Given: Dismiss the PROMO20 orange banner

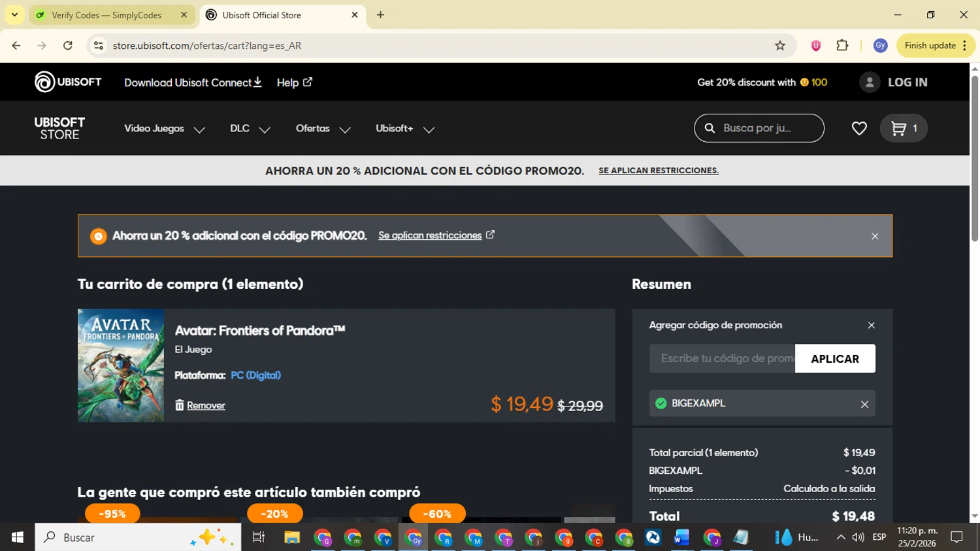Looking at the screenshot, I should click(x=875, y=236).
